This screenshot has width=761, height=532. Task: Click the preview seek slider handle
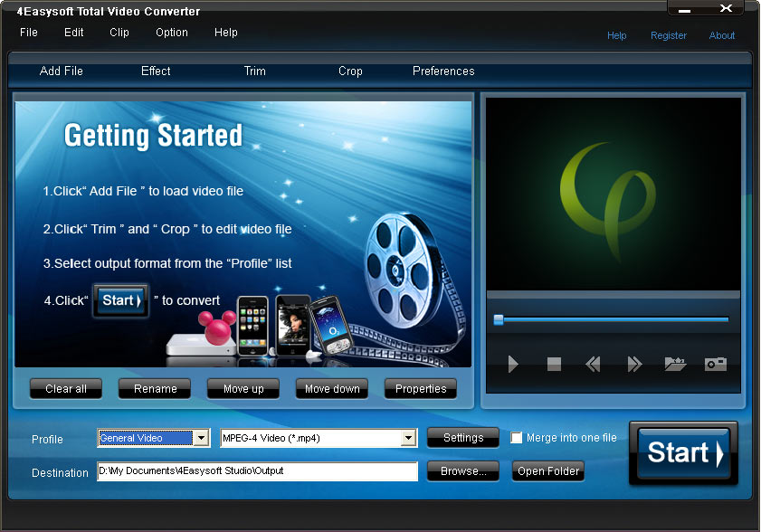(x=499, y=319)
